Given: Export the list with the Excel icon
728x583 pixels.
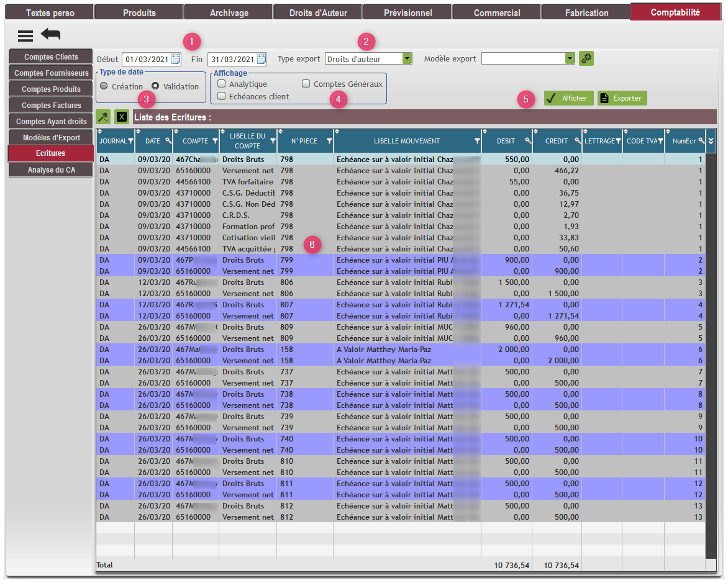Looking at the screenshot, I should point(122,117).
